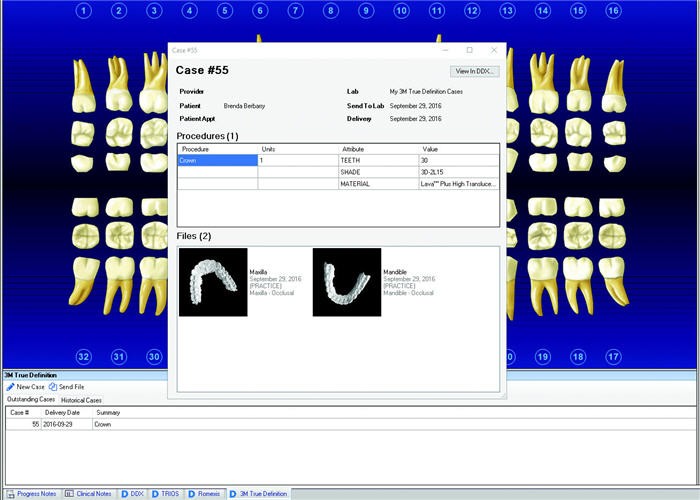Select tooth number 5 circle
This screenshot has height=500, width=700.
coord(225,10)
